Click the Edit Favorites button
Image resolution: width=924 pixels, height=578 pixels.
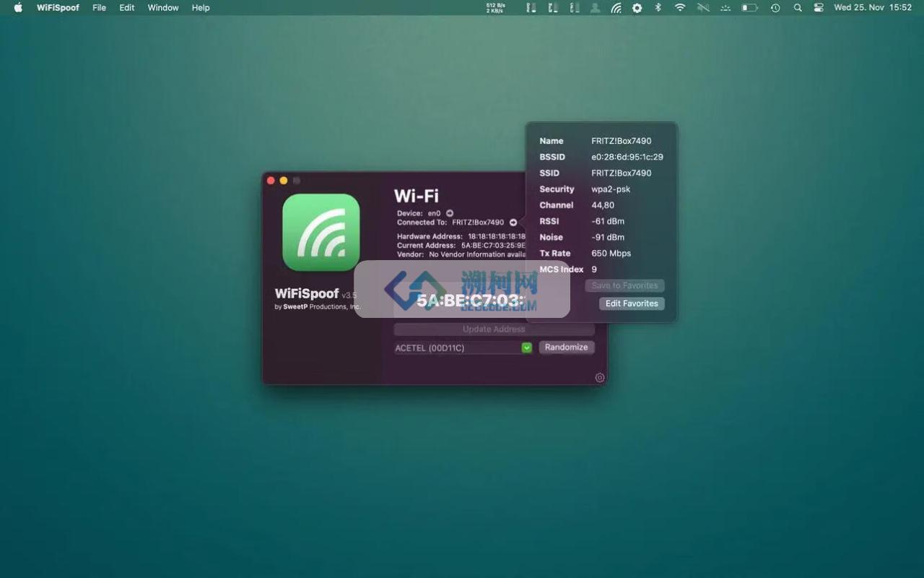coord(632,303)
